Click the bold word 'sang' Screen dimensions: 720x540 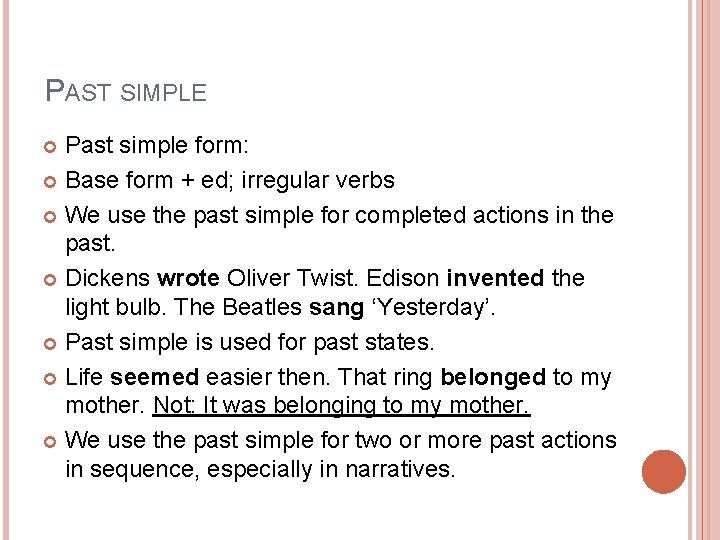(x=336, y=308)
